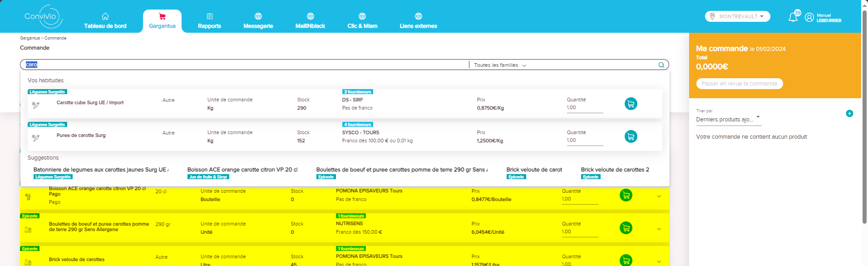Click the vegetable icon of Carotte cube Surg
The height and width of the screenshot is (266, 868).
pos(35,105)
